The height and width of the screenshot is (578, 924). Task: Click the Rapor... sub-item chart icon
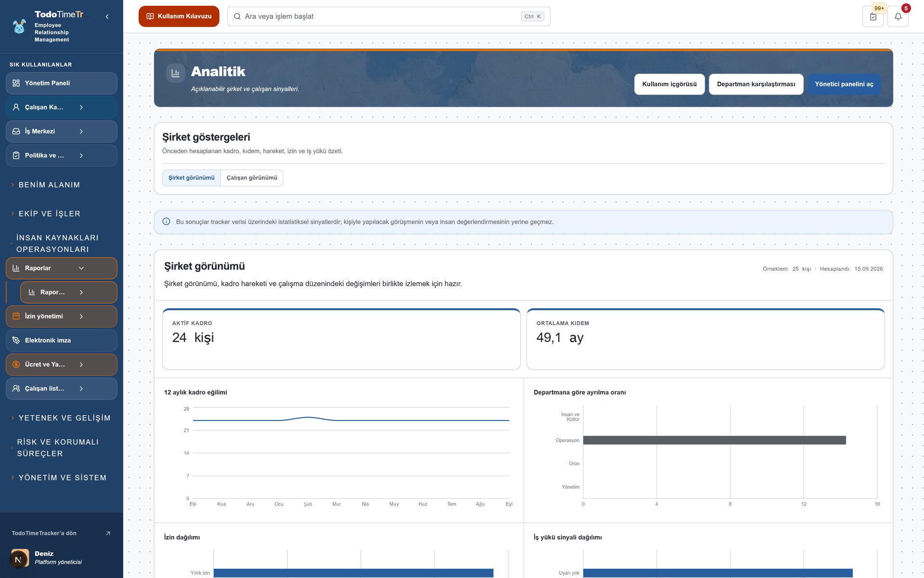[32, 292]
